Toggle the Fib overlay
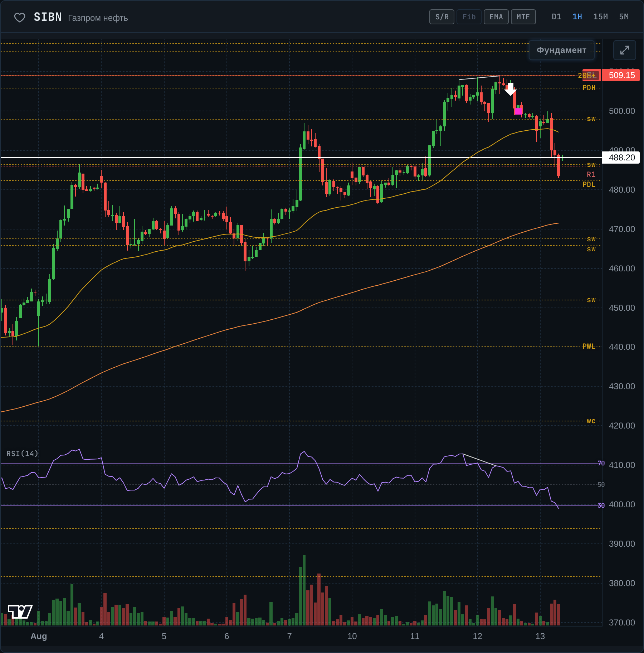 click(469, 17)
